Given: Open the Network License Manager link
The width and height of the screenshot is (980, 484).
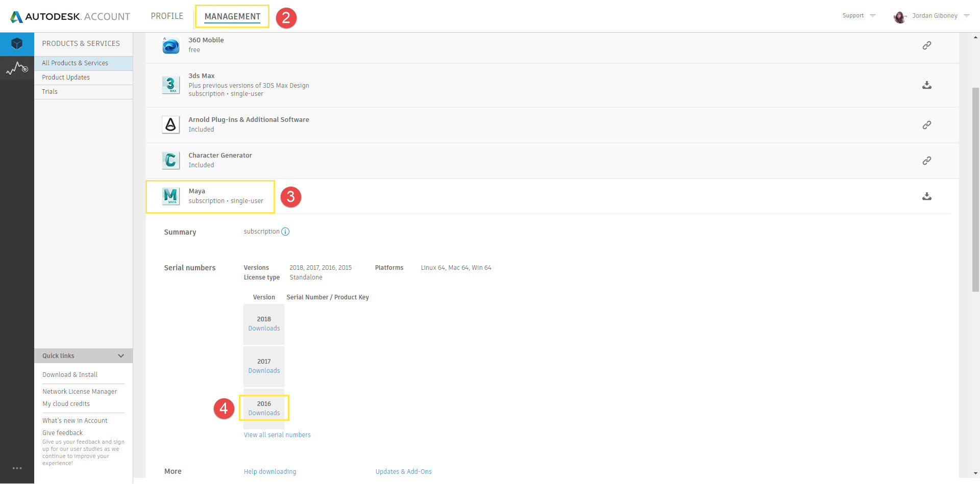Looking at the screenshot, I should click(80, 392).
